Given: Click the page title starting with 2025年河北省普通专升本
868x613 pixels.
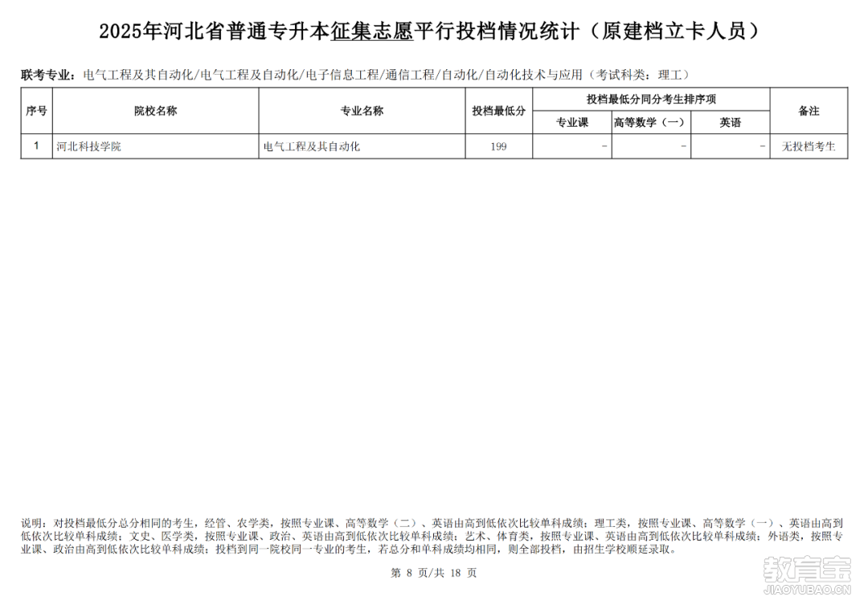Looking at the screenshot, I should (x=431, y=31).
